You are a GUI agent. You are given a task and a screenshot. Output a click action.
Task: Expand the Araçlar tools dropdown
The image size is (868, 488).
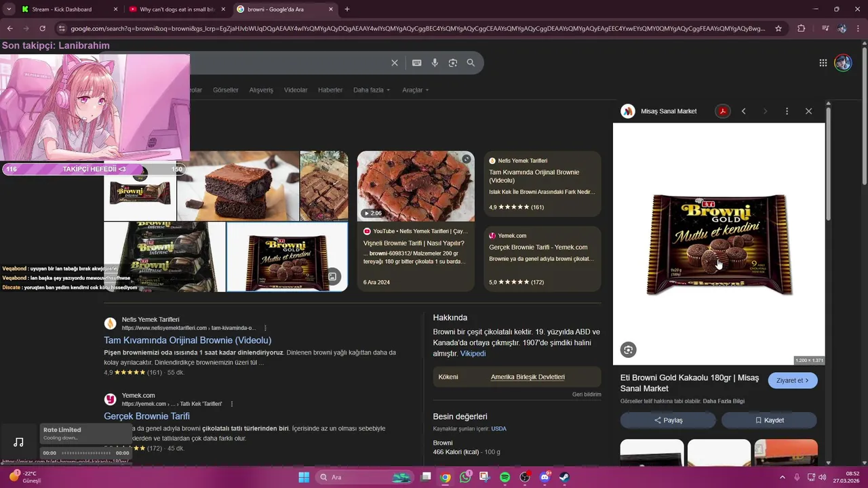pyautogui.click(x=416, y=90)
